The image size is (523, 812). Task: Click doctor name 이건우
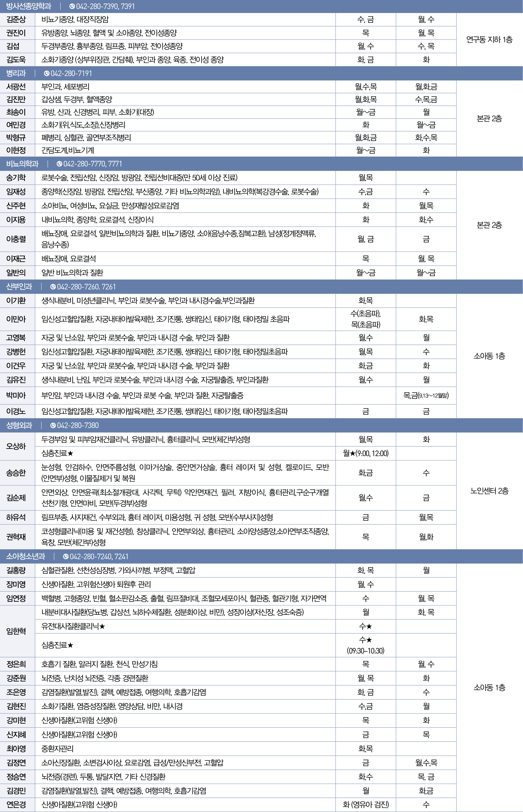(16, 366)
